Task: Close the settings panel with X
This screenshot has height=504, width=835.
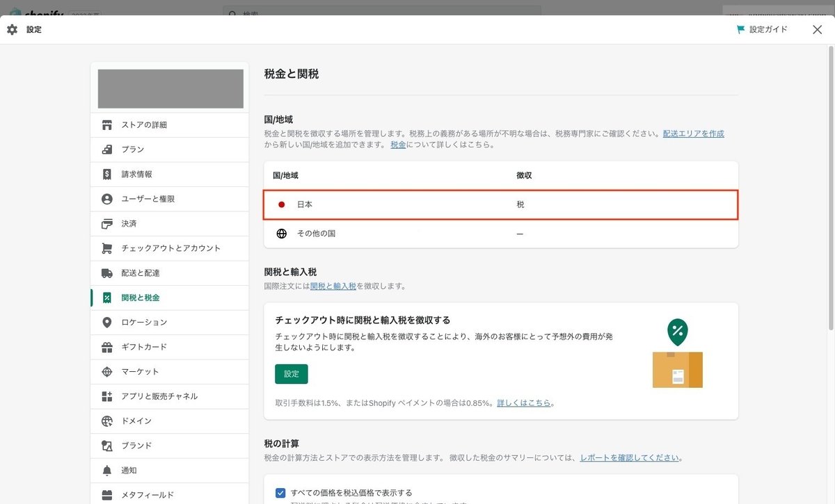Action: pyautogui.click(x=817, y=29)
